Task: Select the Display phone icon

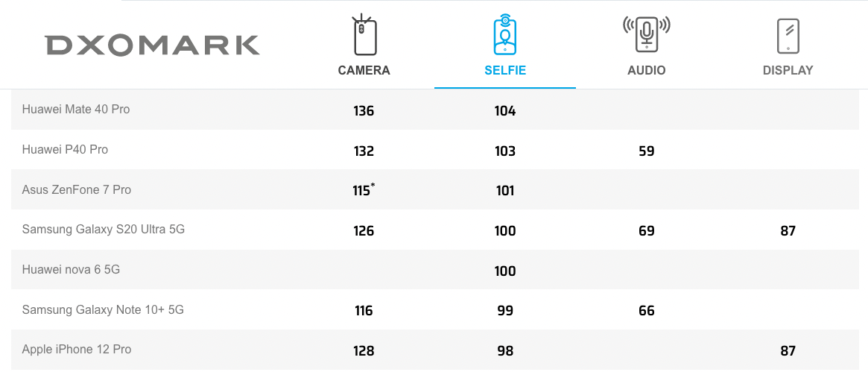Action: click(x=788, y=36)
